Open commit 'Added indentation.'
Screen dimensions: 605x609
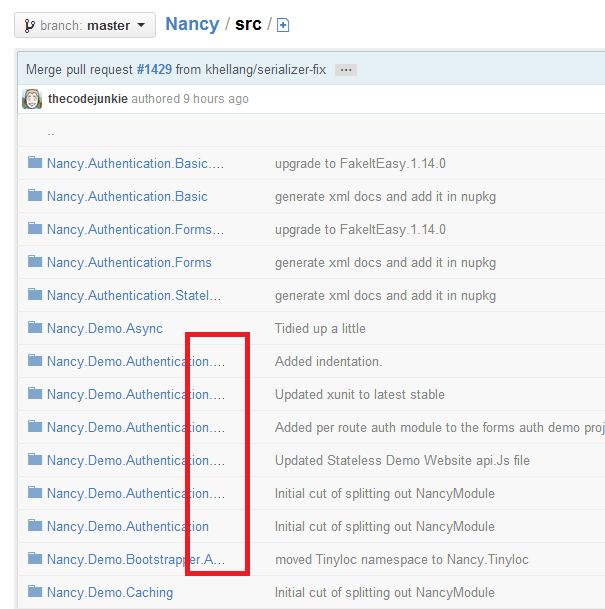coord(329,362)
